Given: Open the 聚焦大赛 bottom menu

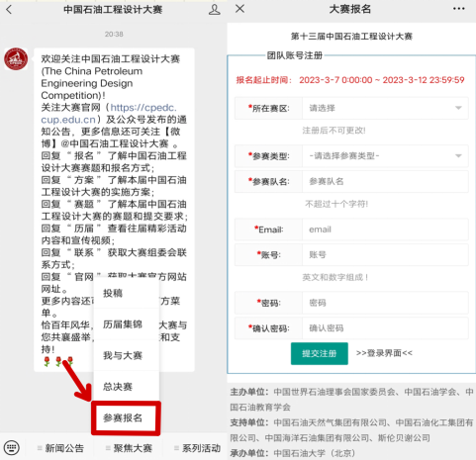Looking at the screenshot, I should [x=129, y=448].
